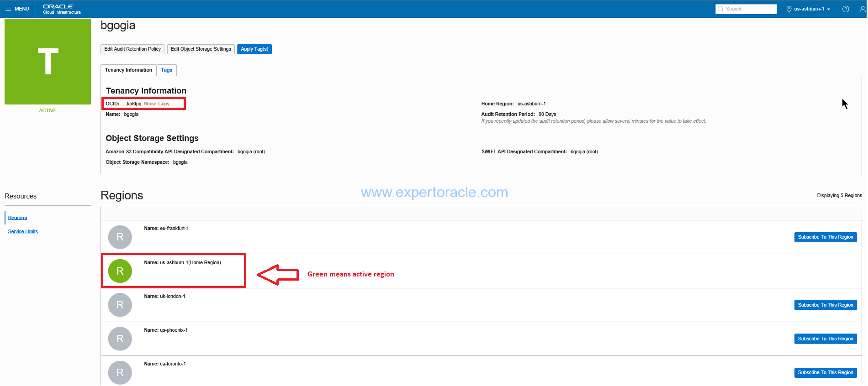Screen dimensions: 868x386
Task: Open the hamburger MENU icon
Action: tap(8, 9)
